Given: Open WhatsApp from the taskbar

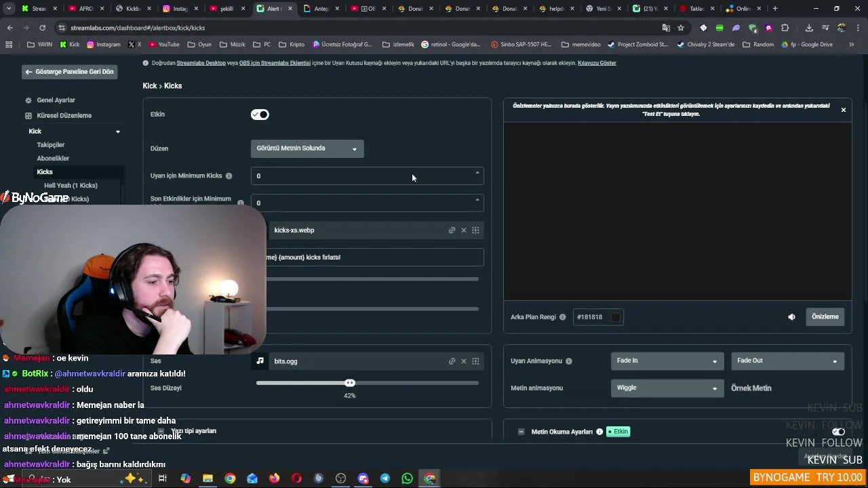Looking at the screenshot, I should tap(407, 479).
